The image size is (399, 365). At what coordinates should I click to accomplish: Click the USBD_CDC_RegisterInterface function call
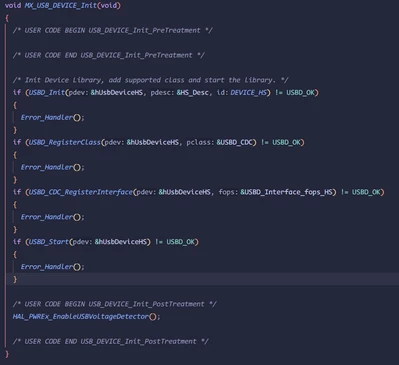[81, 192]
